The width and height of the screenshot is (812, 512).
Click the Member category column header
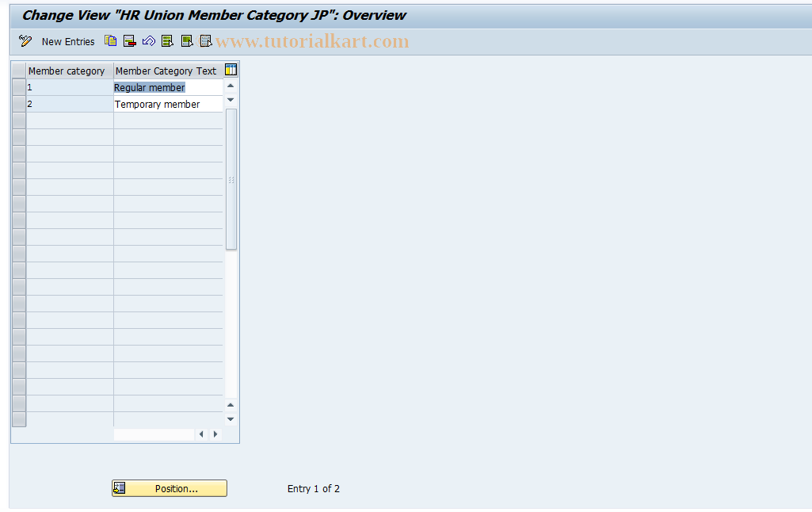pyautogui.click(x=70, y=71)
